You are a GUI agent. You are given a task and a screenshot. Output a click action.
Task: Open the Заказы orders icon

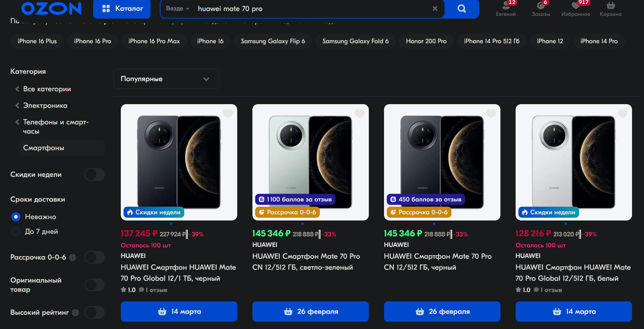(x=540, y=9)
